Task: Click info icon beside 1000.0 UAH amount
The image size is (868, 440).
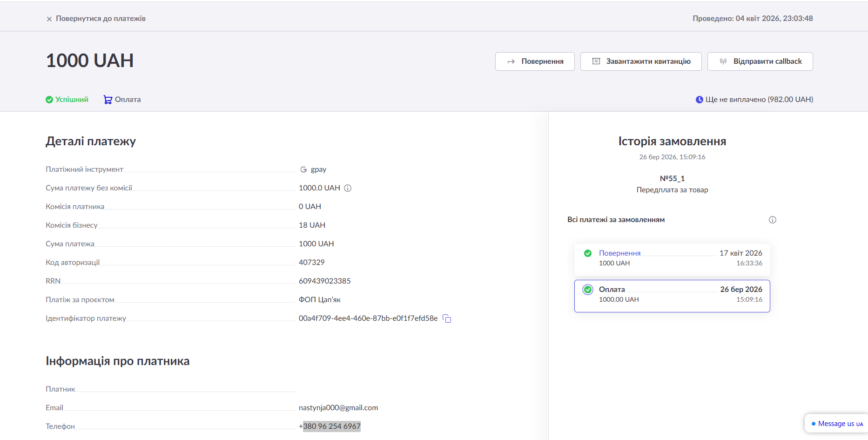Action: (348, 188)
